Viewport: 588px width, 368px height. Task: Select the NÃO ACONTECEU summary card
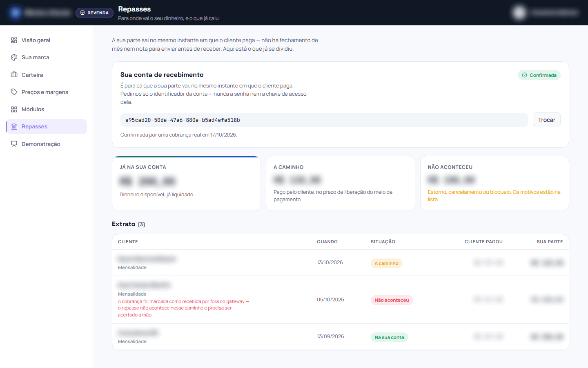point(494,183)
